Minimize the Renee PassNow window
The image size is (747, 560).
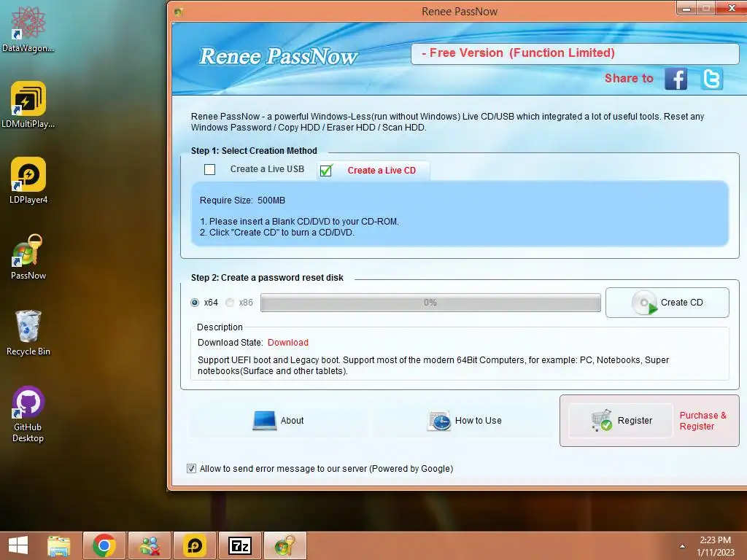pyautogui.click(x=686, y=8)
